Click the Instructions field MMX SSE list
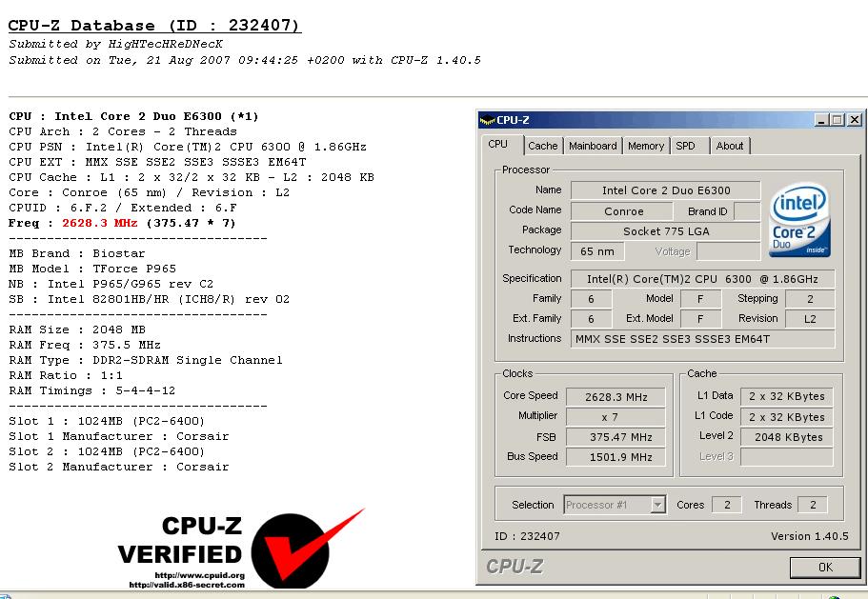Screen dimensions: 868x599 [x=702, y=339]
